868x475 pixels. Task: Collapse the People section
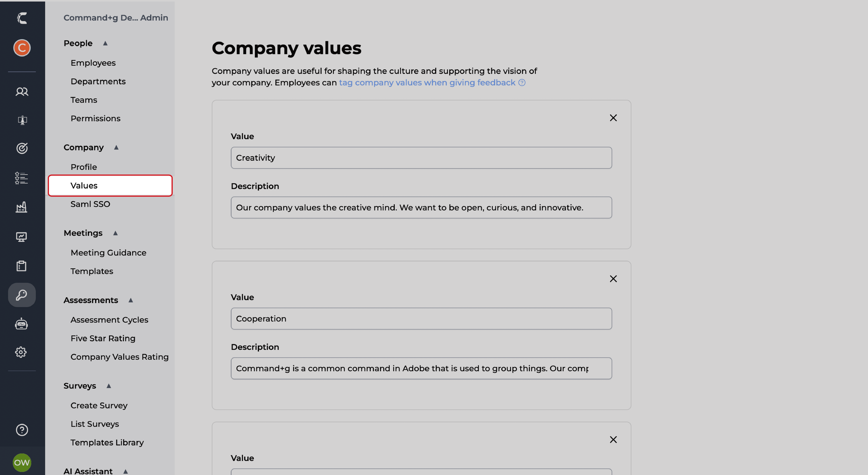pyautogui.click(x=105, y=43)
